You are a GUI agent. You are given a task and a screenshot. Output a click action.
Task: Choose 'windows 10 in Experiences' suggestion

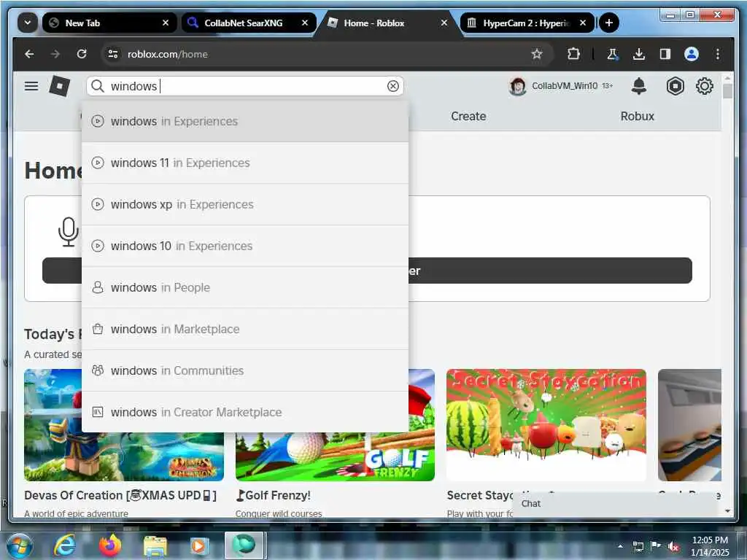pyautogui.click(x=245, y=246)
